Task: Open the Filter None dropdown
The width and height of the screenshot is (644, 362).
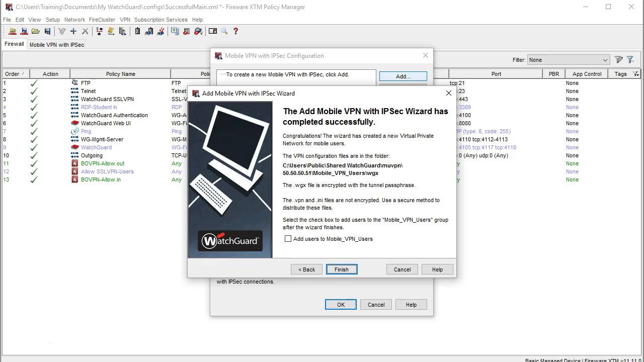Action: click(569, 60)
